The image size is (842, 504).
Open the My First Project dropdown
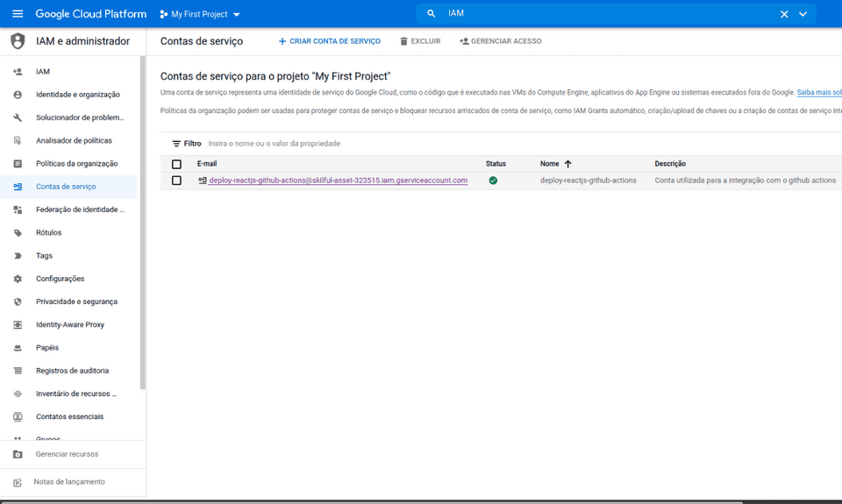(x=200, y=14)
